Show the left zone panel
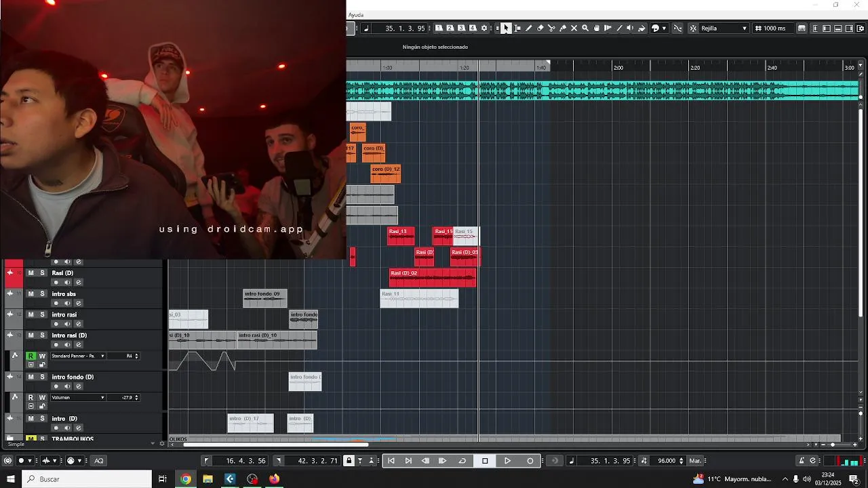868x488 pixels. [827, 28]
